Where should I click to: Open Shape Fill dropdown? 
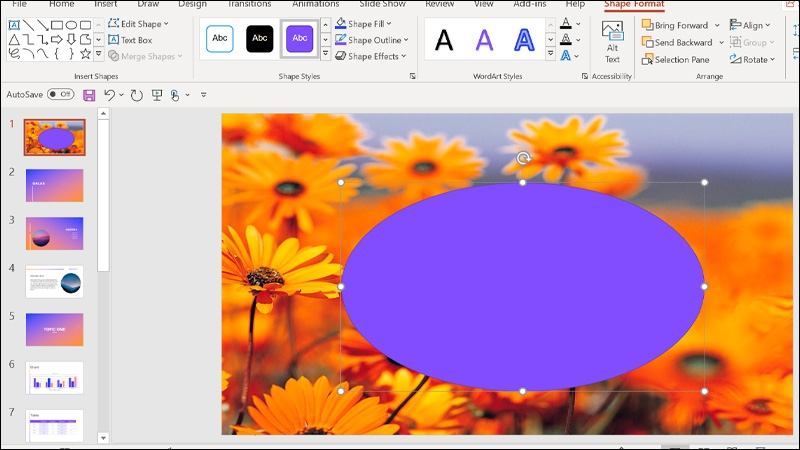tap(363, 23)
